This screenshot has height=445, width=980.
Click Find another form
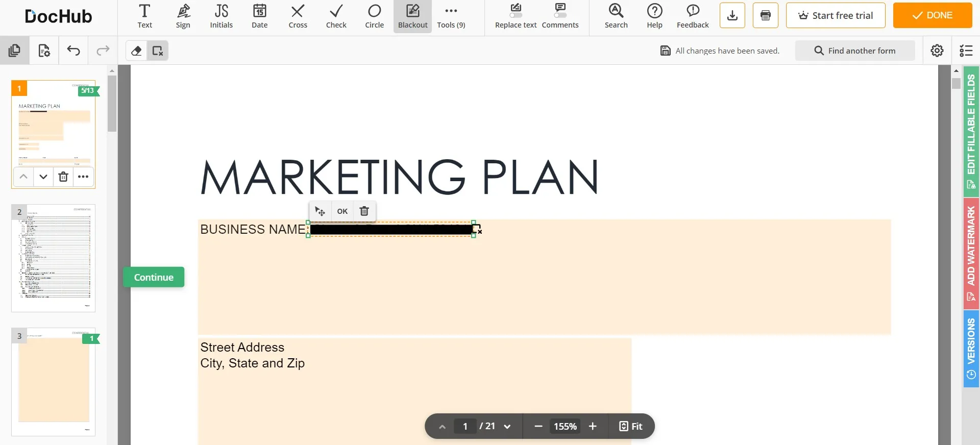[x=855, y=51]
